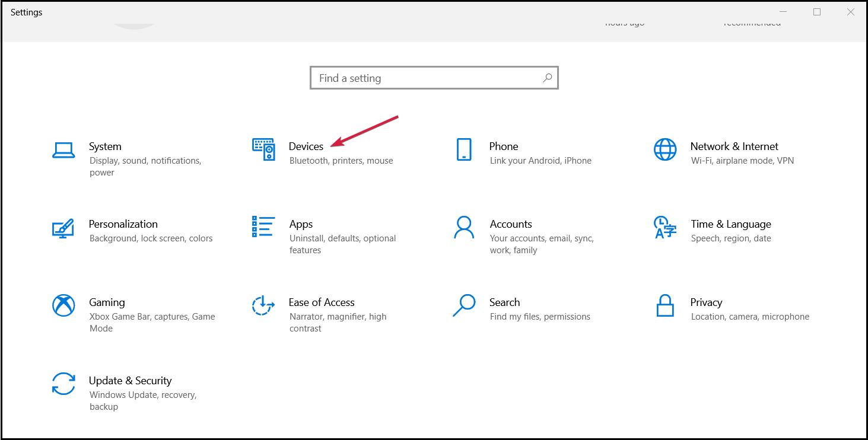Open the Privacy title link
Screen dimensions: 868x440
[x=706, y=302]
